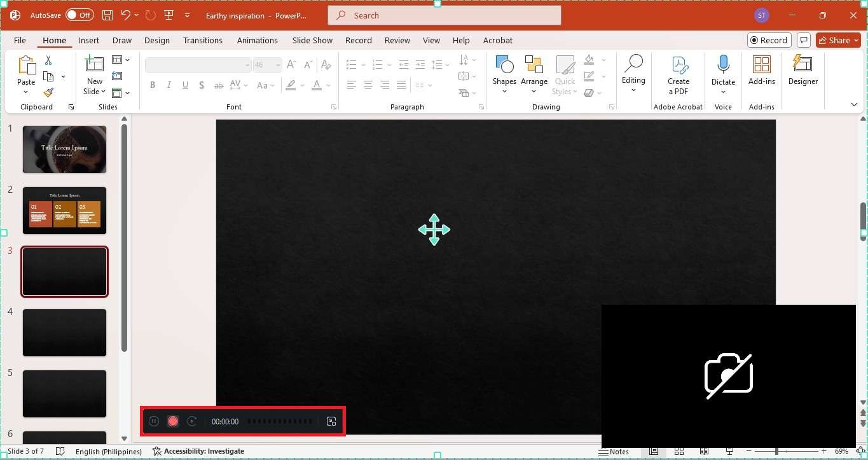Expand the Font dialog launcher
Image resolution: width=868 pixels, height=460 pixels.
[334, 108]
